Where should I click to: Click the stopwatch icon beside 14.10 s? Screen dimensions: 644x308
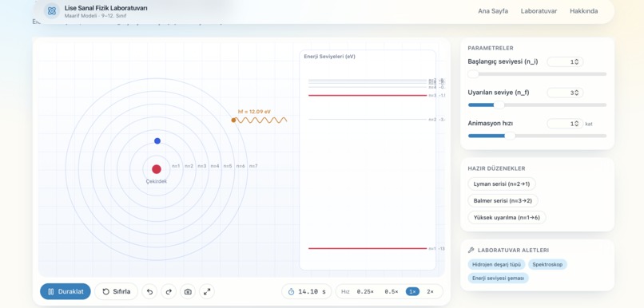[291, 291]
